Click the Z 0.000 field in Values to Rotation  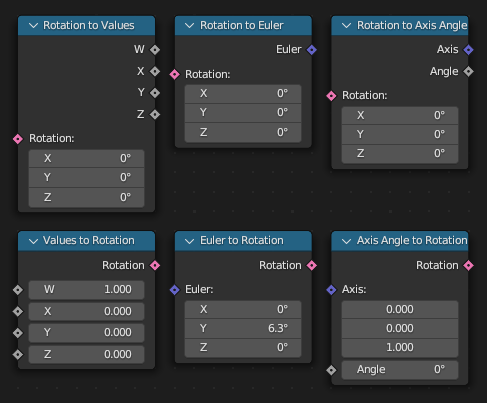pyautogui.click(x=86, y=354)
